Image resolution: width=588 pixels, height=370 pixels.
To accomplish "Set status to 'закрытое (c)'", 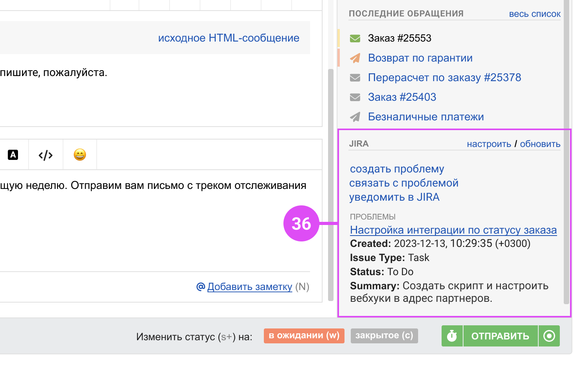I will 384,336.
